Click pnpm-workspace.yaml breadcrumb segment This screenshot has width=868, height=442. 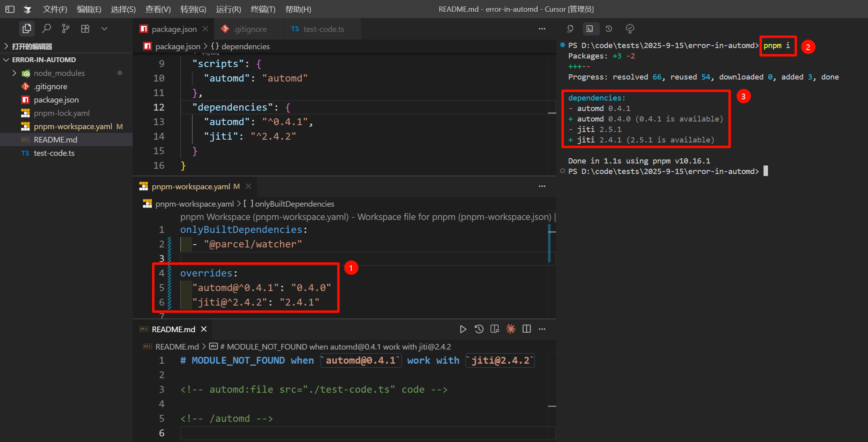pyautogui.click(x=189, y=204)
